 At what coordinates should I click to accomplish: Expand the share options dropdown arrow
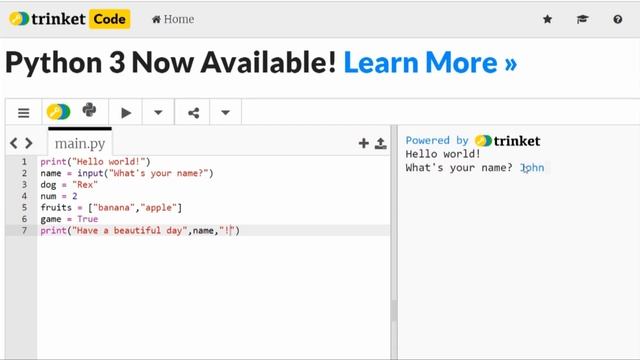(225, 112)
